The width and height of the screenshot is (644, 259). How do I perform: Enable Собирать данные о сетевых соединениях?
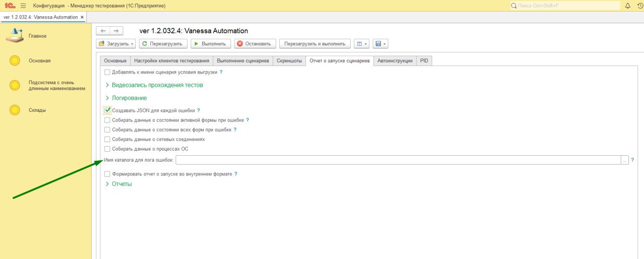[x=107, y=139]
